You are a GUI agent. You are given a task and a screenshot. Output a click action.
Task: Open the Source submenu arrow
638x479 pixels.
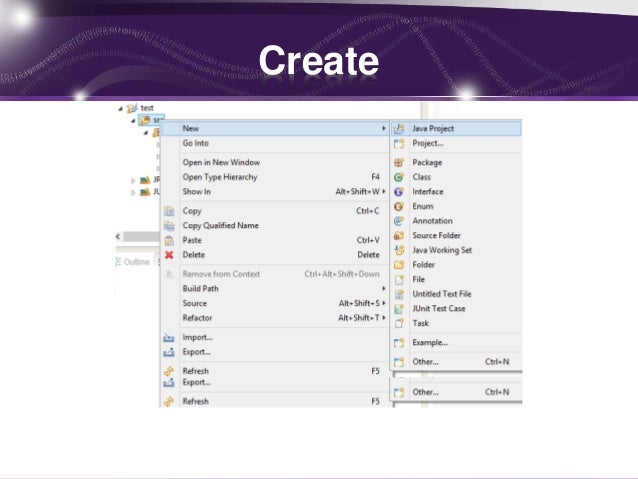coord(384,303)
